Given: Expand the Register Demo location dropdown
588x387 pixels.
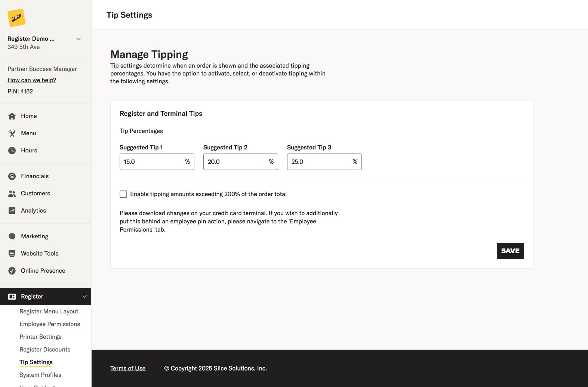Looking at the screenshot, I should pyautogui.click(x=78, y=39).
